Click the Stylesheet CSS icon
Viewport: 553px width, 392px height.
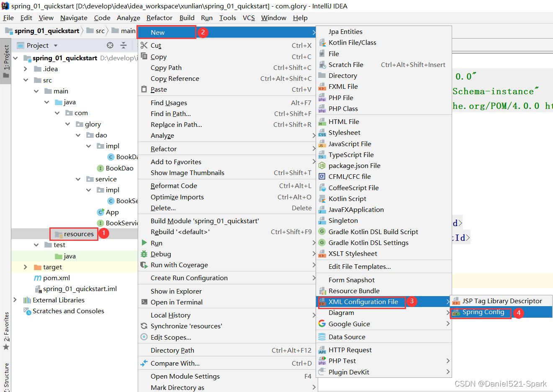(x=322, y=133)
